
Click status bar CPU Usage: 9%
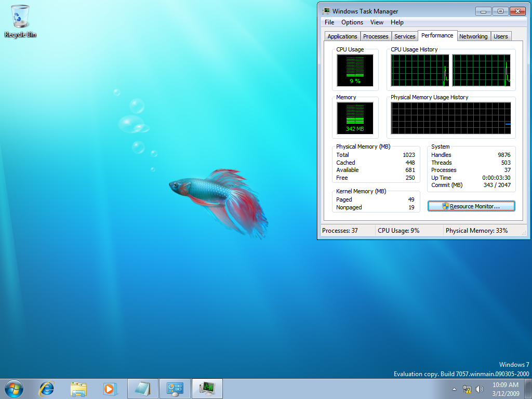pyautogui.click(x=398, y=231)
